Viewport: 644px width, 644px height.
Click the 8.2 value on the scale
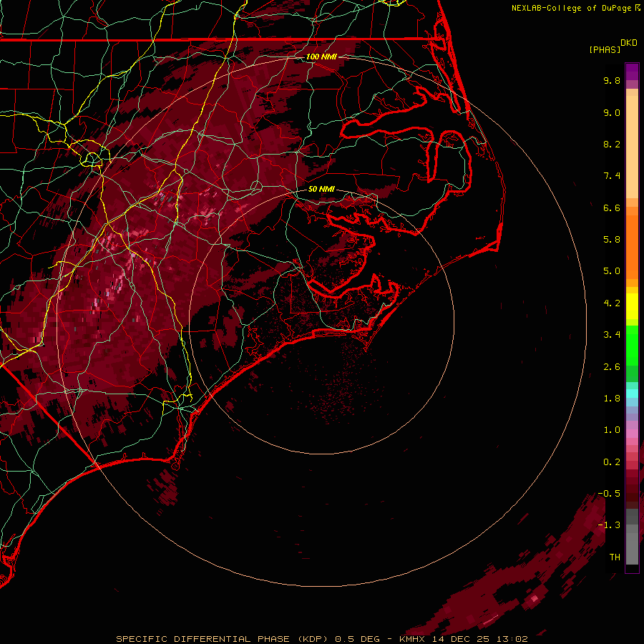(612, 144)
